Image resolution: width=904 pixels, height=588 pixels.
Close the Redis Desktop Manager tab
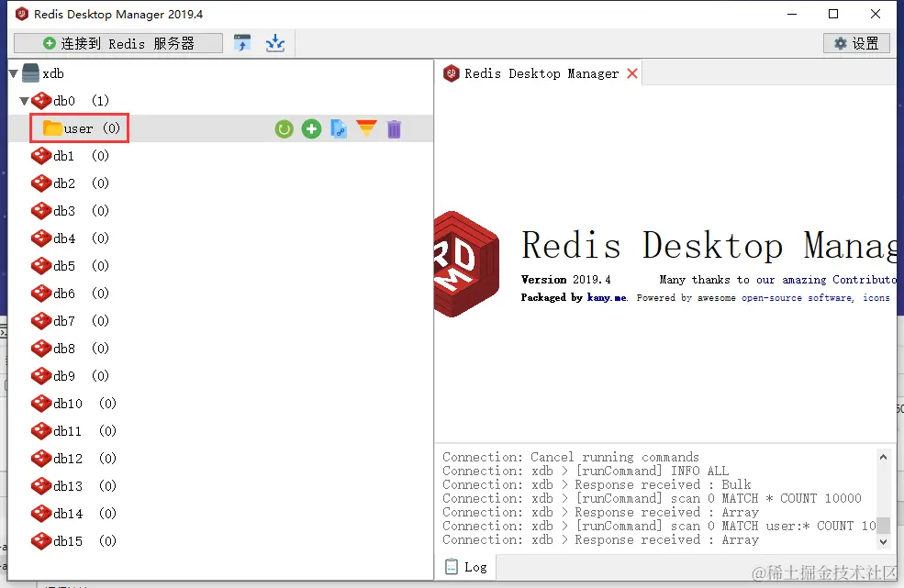click(631, 73)
